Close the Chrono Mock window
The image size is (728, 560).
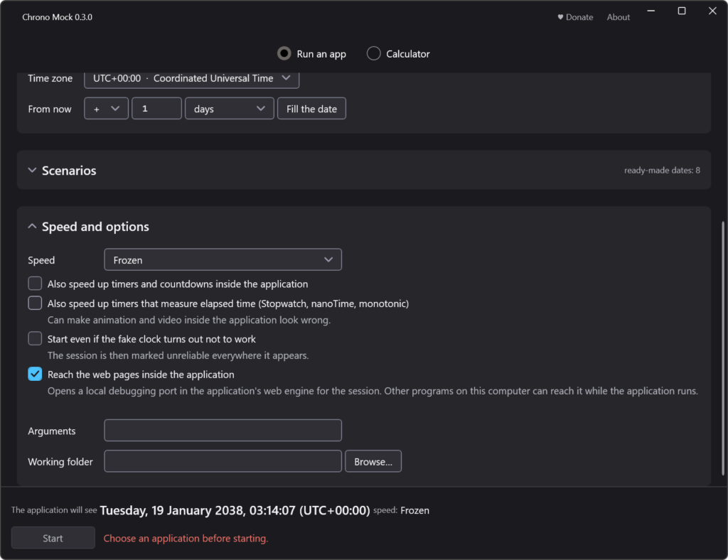(712, 11)
